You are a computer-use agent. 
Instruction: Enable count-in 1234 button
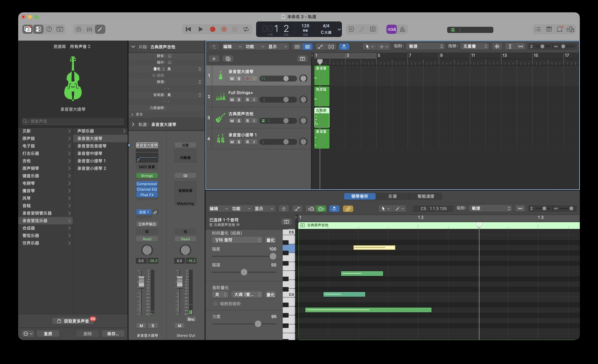pos(391,29)
